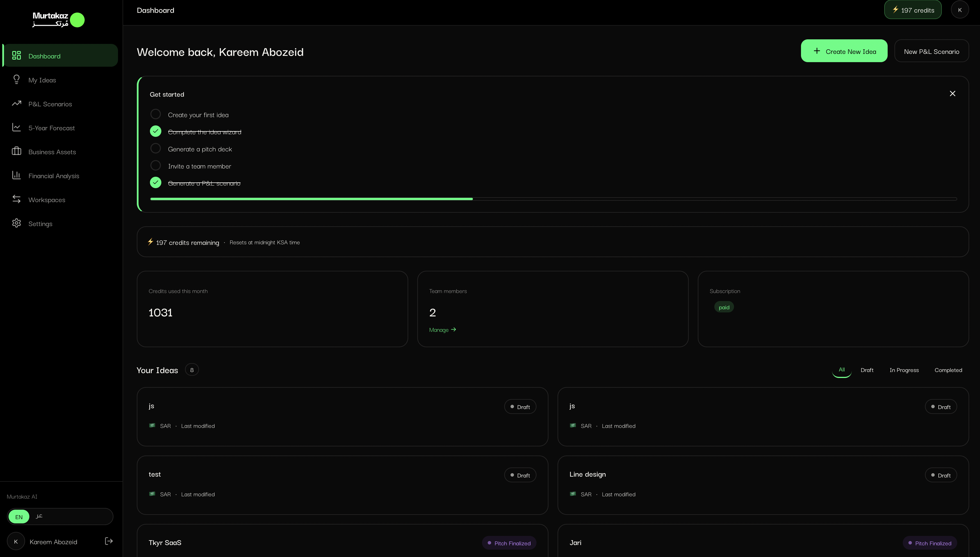
Task: Open the 197 credits badge in header
Action: coord(913,10)
